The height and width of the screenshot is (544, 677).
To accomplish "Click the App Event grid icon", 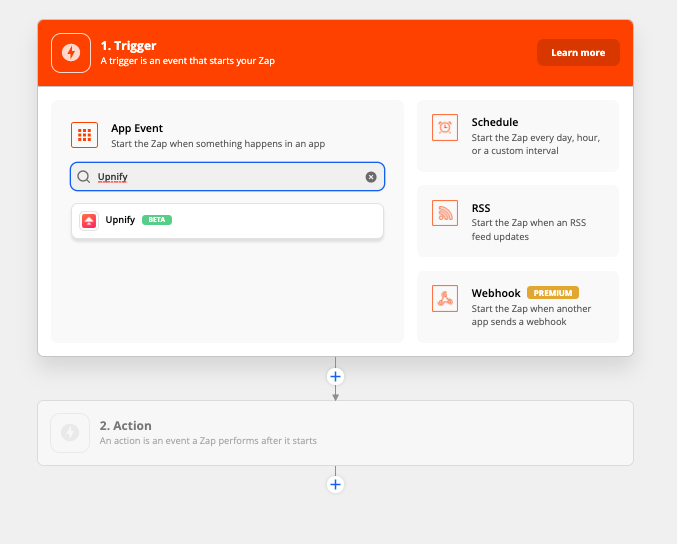I will (x=85, y=135).
